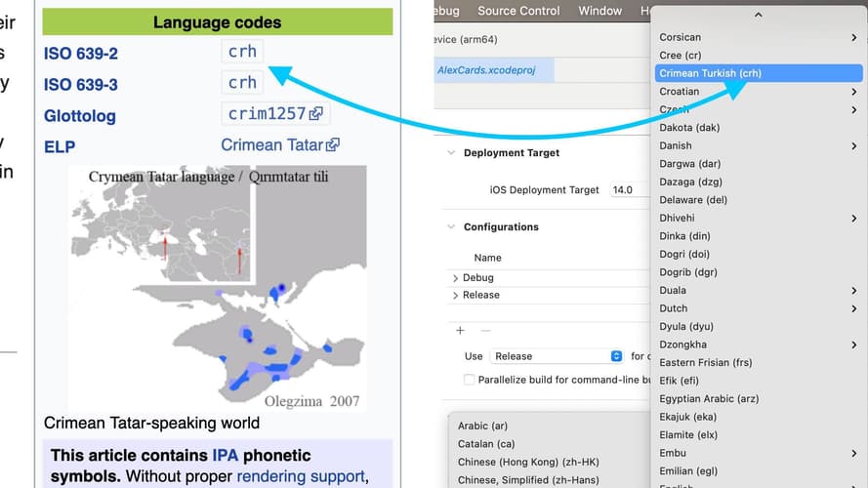Enable Parallelize build for command-line builds checkbox
The image size is (868, 488).
pos(470,380)
